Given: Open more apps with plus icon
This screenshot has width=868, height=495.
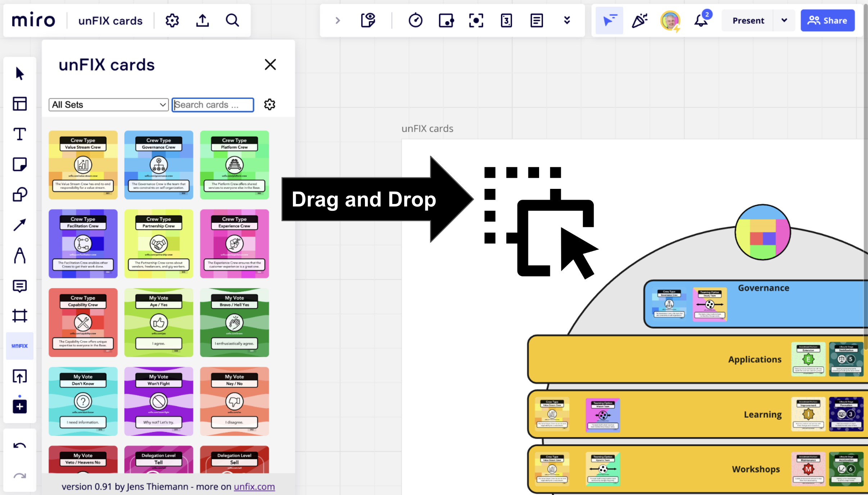Looking at the screenshot, I should pos(20,407).
